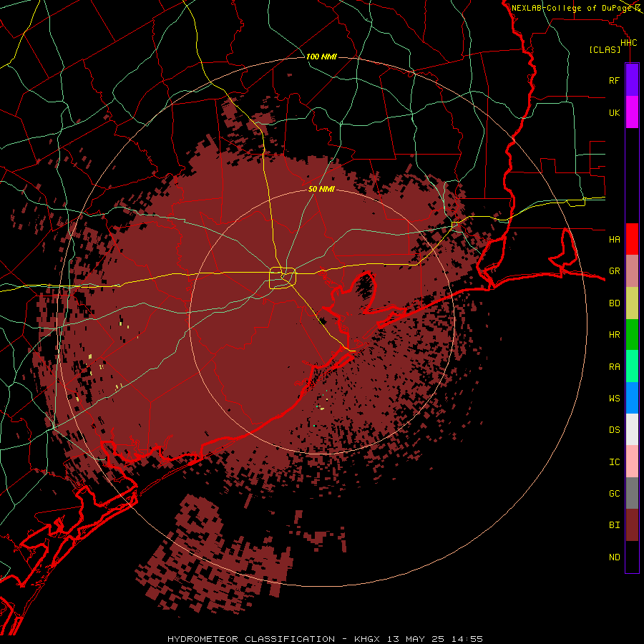Viewport: 644px width, 644px height.
Task: Select the IC light-pink legend swatch
Action: (x=632, y=462)
